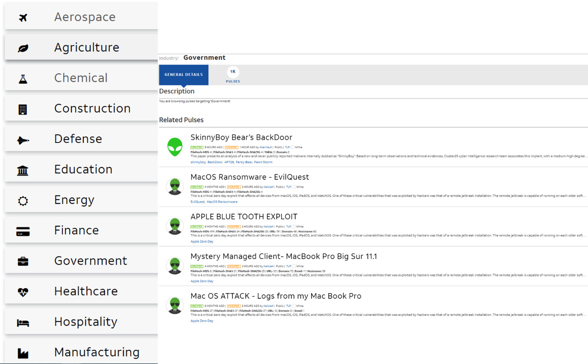
Task: Select the EvilQuest tag
Action: point(197,202)
